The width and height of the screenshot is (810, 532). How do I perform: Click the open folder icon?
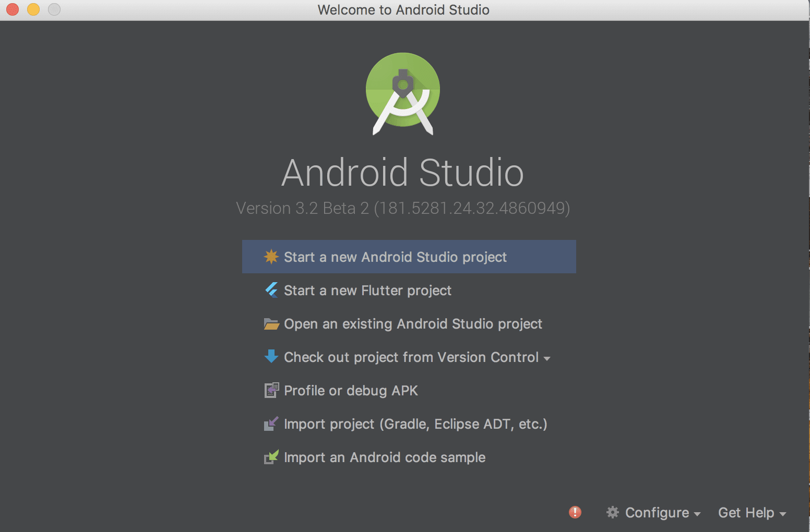pos(271,324)
